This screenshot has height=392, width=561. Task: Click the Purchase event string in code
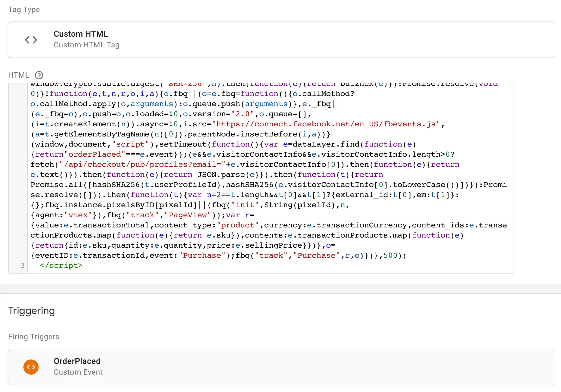point(317,255)
